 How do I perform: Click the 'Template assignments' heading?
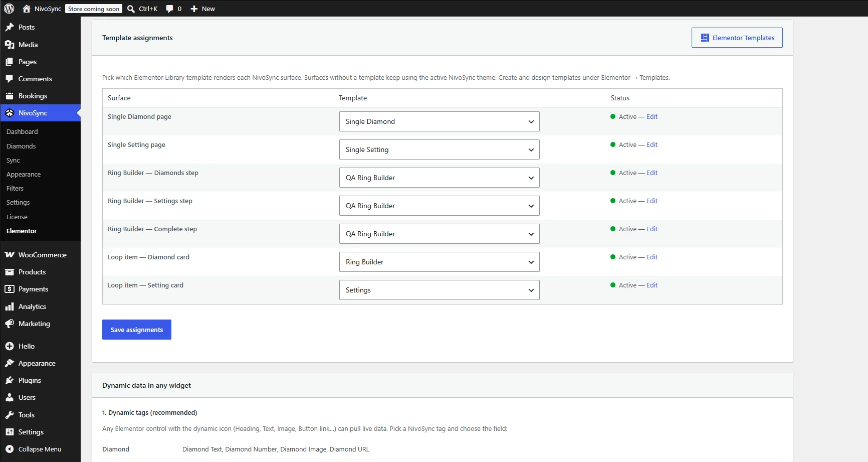point(137,38)
